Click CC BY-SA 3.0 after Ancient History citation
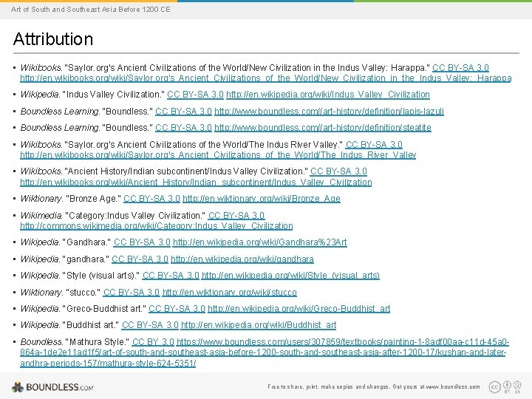Viewport: 532px width, 399px height. tap(338, 171)
